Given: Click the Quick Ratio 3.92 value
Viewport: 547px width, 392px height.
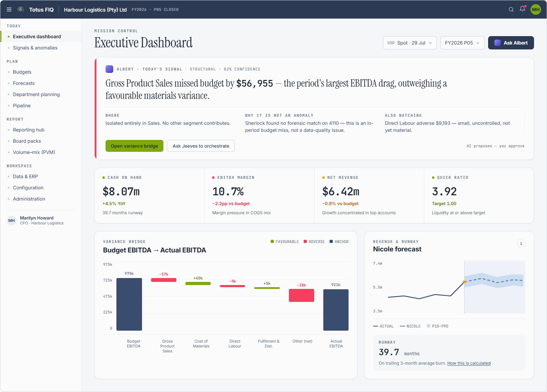Looking at the screenshot, I should (444, 192).
